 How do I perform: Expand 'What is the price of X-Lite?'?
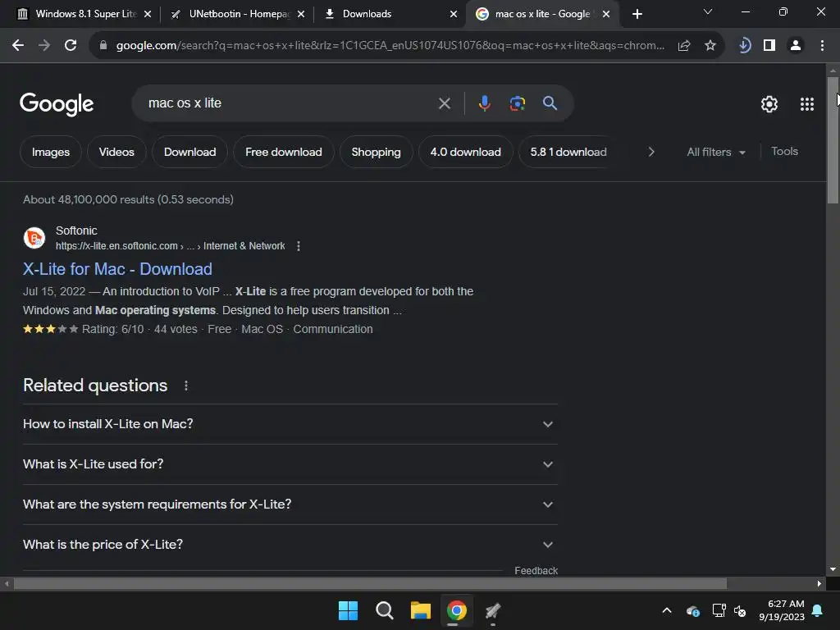pos(290,545)
